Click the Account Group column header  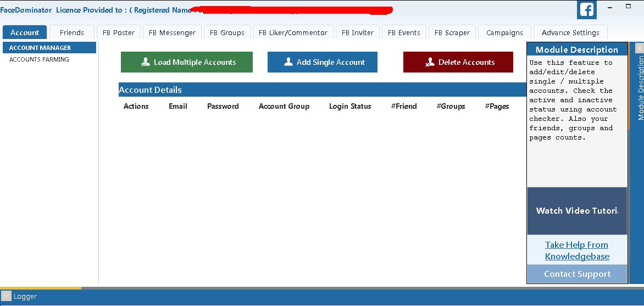click(x=284, y=107)
